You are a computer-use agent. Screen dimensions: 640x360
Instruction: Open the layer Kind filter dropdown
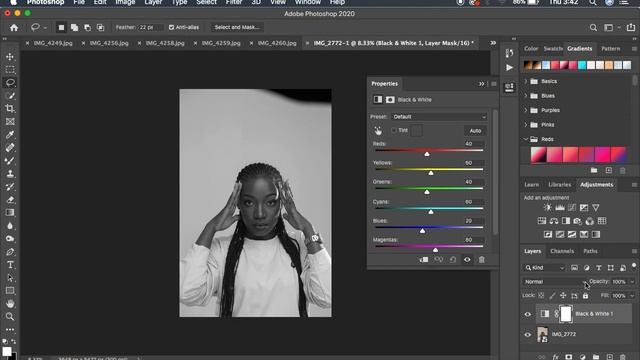544,268
